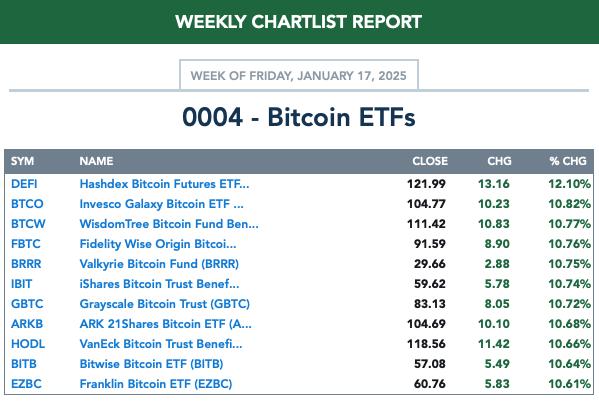This screenshot has width=599, height=401.
Task: Click the BTCO ticker symbol
Action: click(27, 204)
